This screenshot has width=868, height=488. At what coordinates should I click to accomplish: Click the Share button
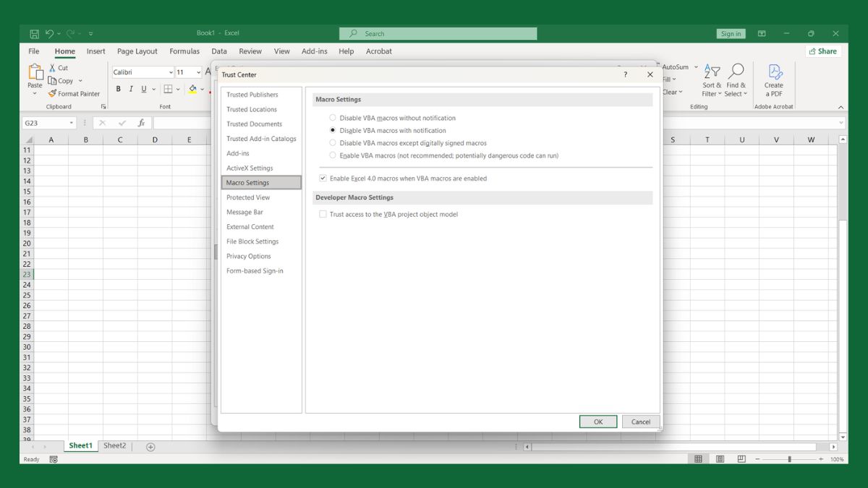coord(823,51)
